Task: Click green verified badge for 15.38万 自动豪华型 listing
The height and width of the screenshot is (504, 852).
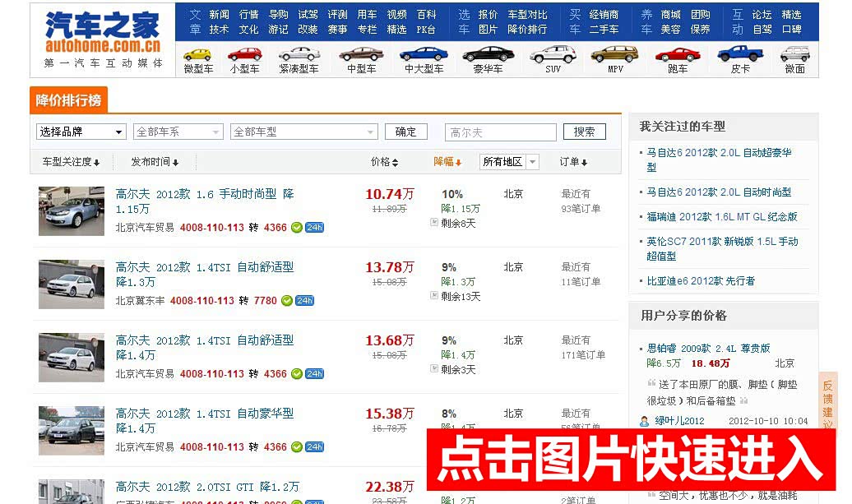Action: point(297,447)
